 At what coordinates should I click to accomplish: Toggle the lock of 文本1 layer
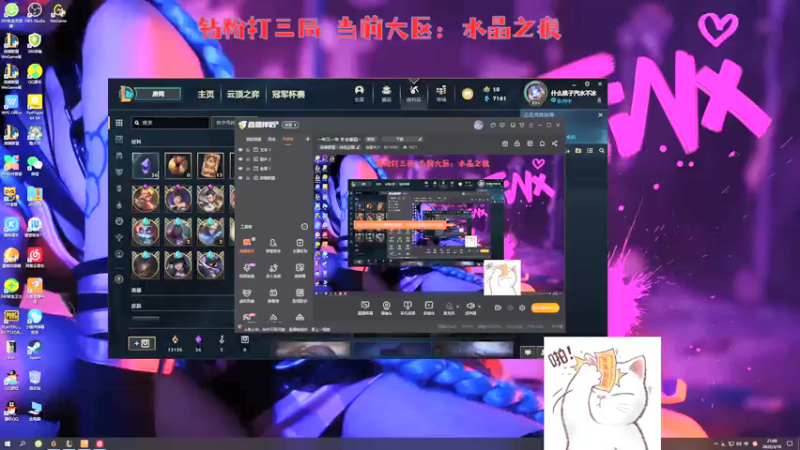pos(248,150)
